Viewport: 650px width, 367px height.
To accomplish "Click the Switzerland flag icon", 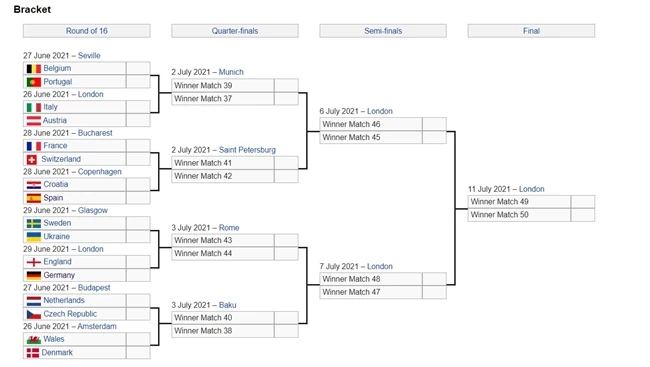I will click(32, 159).
